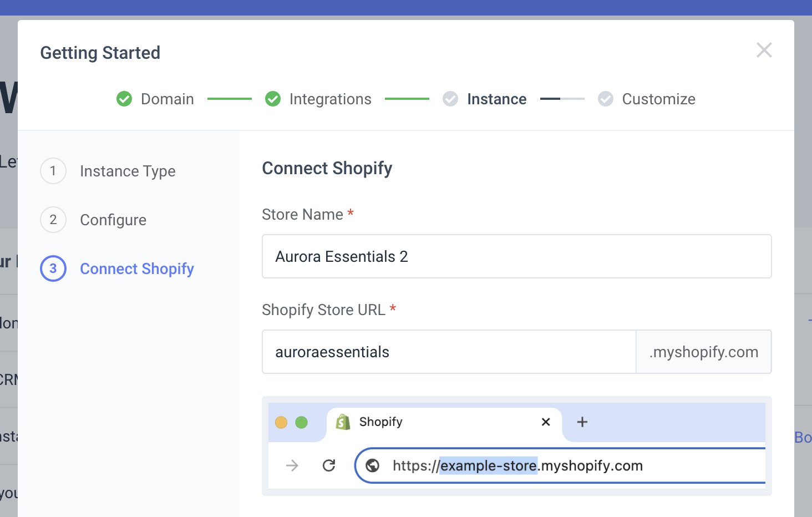
Task: Click the green window dot in example browser
Action: coord(302,423)
